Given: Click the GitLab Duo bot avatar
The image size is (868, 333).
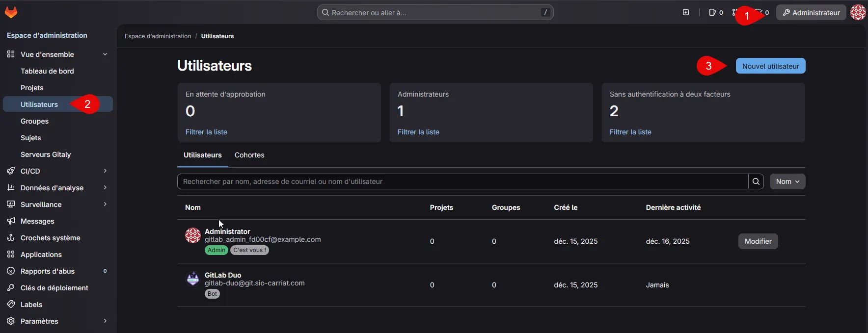Looking at the screenshot, I should point(192,279).
